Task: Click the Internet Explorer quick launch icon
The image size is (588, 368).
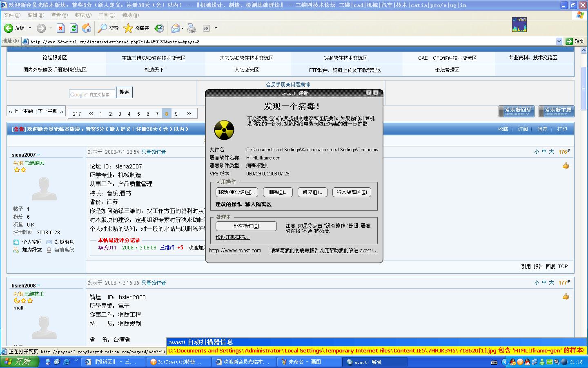Action: coord(67,362)
